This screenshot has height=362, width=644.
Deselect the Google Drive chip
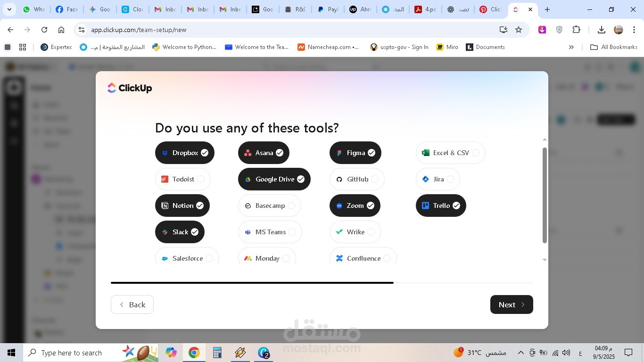(274, 179)
